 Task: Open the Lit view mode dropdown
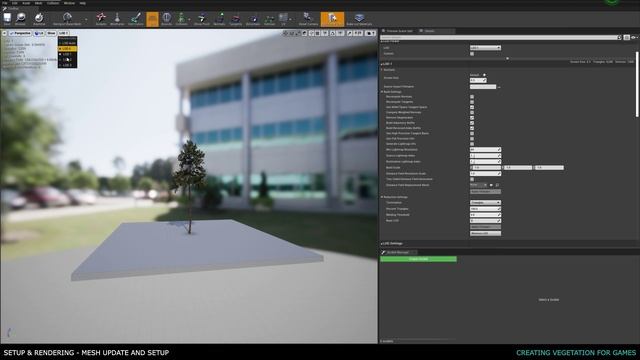point(39,33)
